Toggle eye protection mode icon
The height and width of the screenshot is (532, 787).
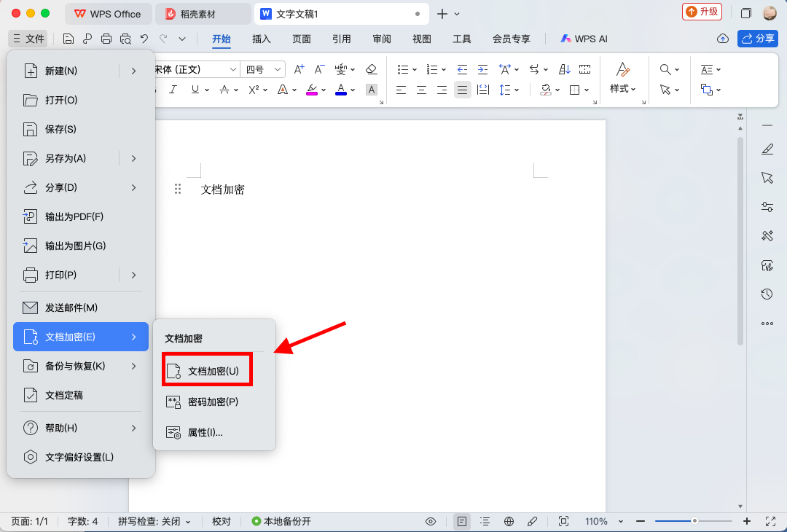(x=431, y=521)
